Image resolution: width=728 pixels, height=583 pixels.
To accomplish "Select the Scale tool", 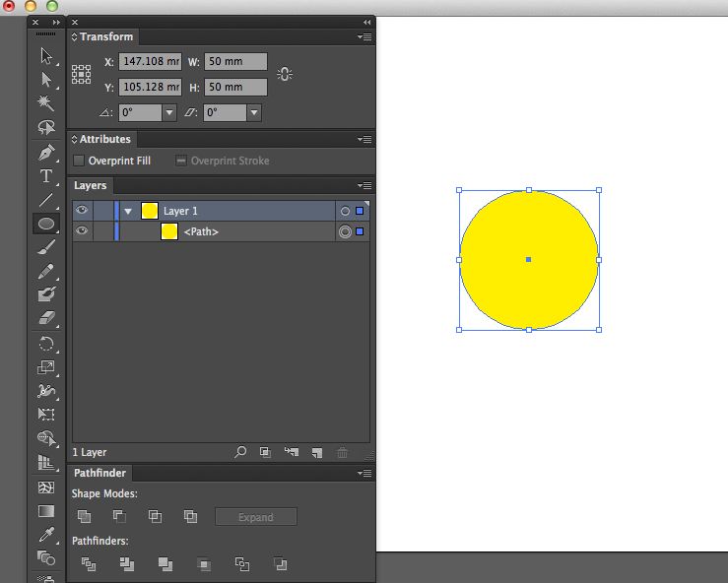I will point(46,367).
